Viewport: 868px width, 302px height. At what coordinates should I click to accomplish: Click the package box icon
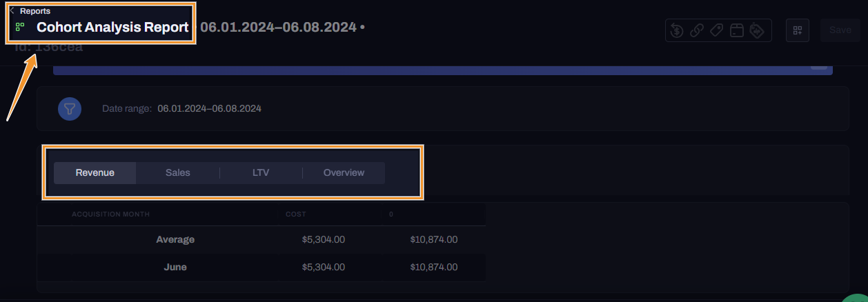click(736, 30)
